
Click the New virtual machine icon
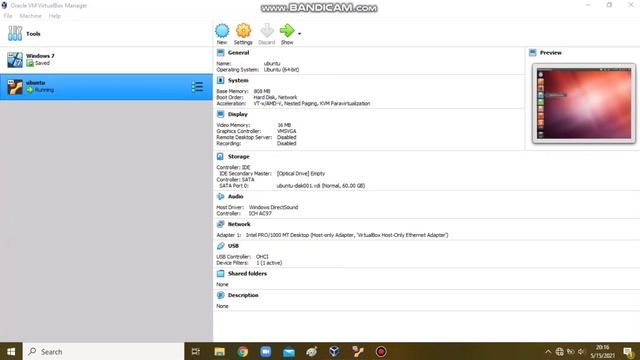pyautogui.click(x=222, y=31)
